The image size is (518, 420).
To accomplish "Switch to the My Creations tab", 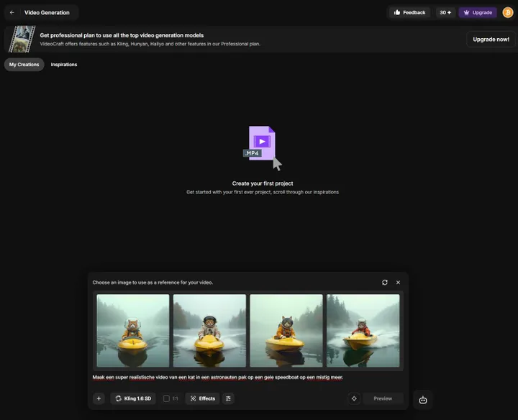I will 24,65.
